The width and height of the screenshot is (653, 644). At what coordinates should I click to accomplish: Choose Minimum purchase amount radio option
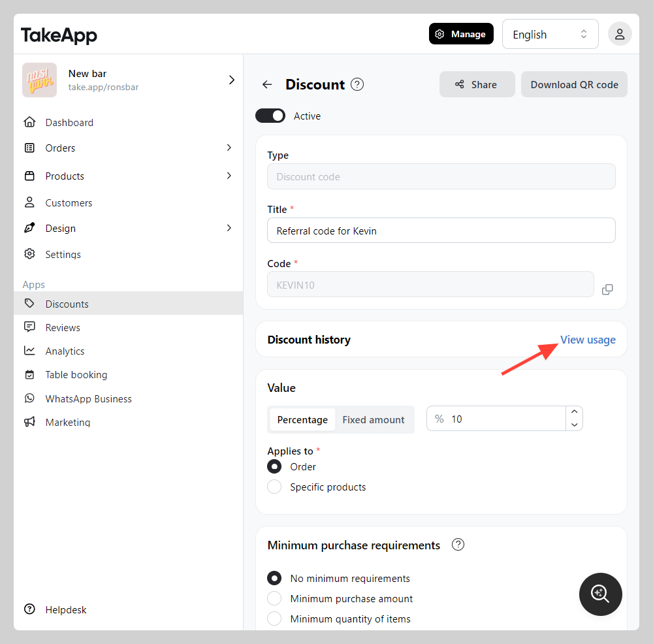(274, 598)
